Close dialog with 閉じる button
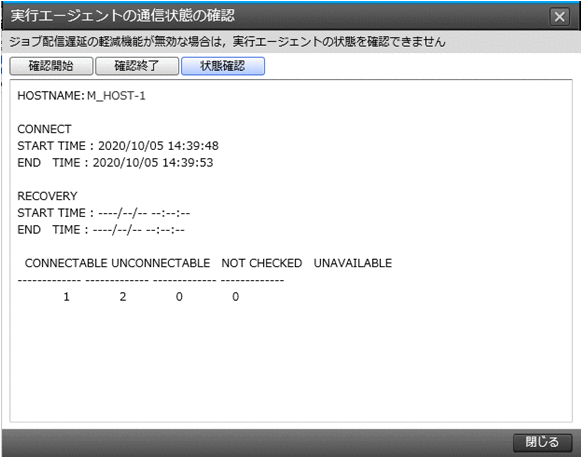The image size is (582, 458). (x=542, y=442)
